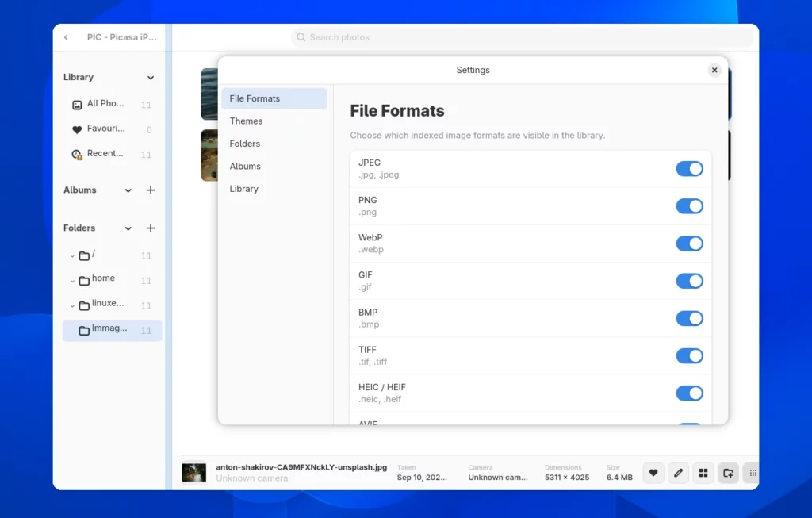812x518 pixels.
Task: Open Recent in the sidebar
Action: [112, 154]
